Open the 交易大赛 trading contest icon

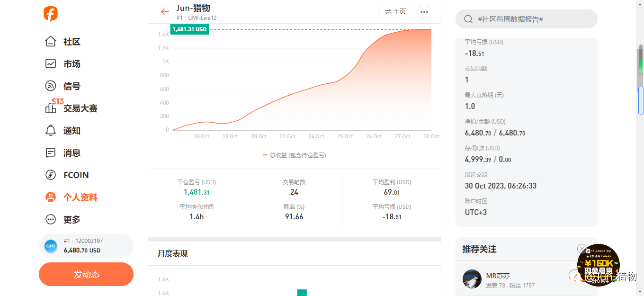pos(51,108)
